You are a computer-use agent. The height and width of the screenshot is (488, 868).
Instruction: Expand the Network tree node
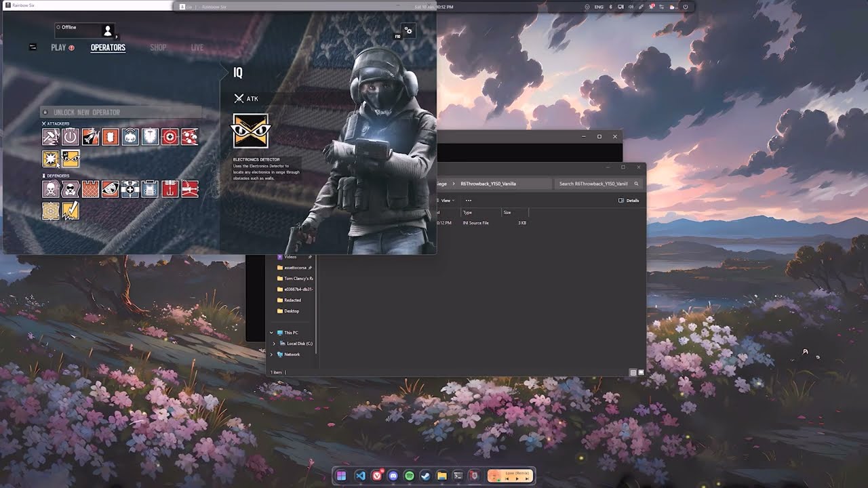271,354
